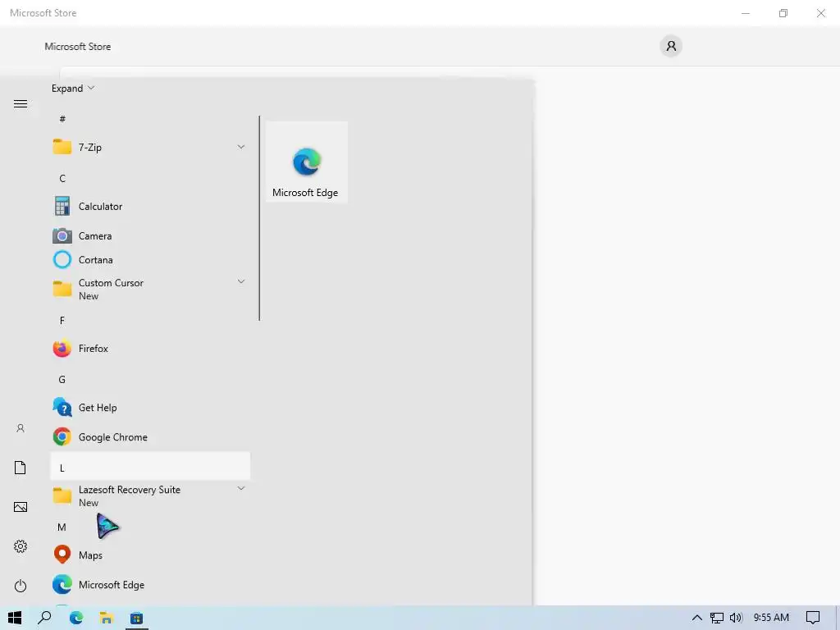Open the notification action center

[813, 618]
